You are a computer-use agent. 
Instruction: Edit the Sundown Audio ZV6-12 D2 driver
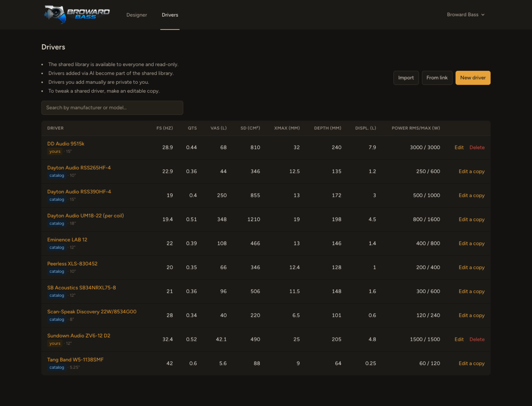[x=459, y=339]
